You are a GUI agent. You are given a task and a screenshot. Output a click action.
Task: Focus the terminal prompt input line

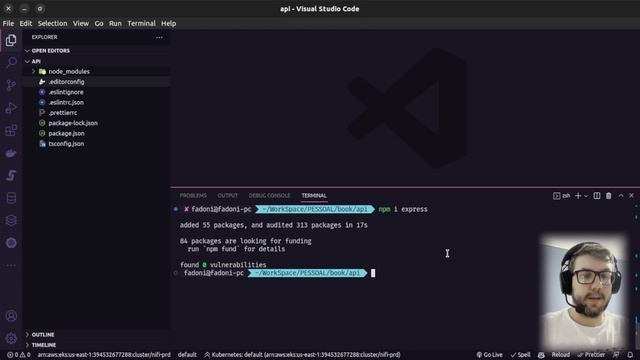tap(373, 273)
